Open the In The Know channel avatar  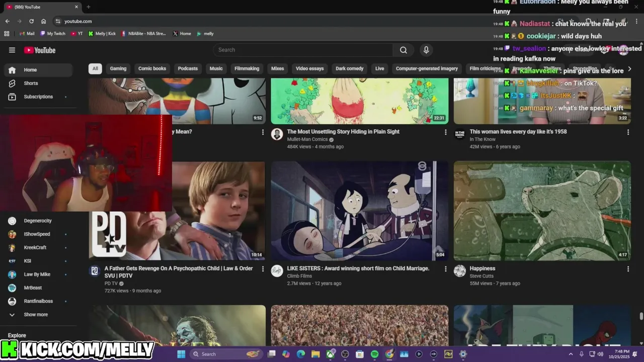coord(460,134)
